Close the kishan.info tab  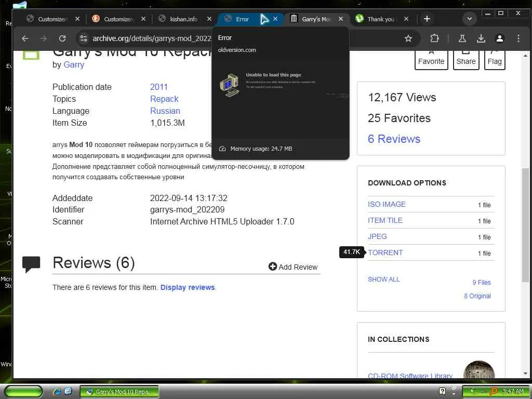tap(209, 19)
